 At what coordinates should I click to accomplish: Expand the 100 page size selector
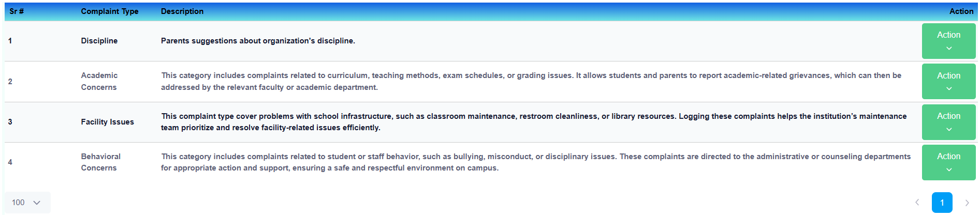tap(27, 203)
